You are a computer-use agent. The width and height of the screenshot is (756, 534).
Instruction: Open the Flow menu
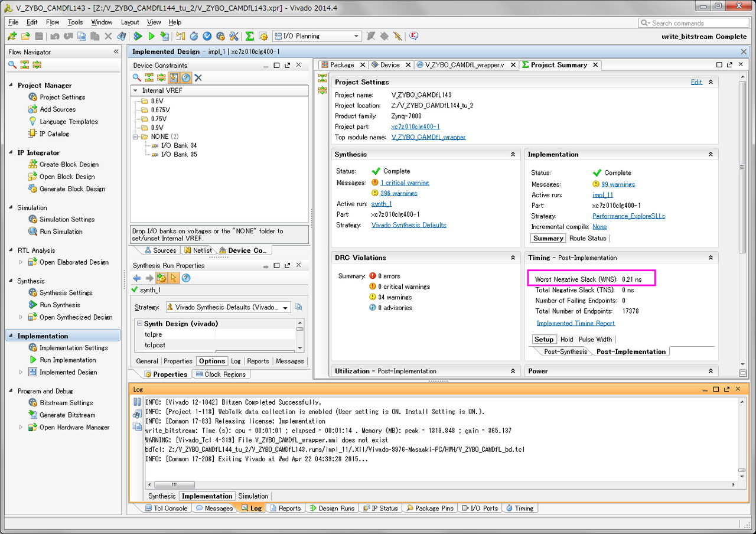click(x=53, y=22)
